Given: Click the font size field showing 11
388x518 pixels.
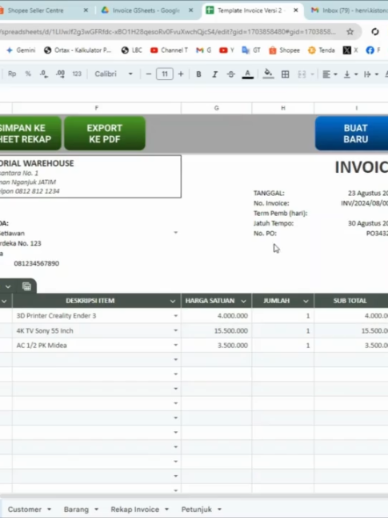Looking at the screenshot, I should (x=165, y=74).
